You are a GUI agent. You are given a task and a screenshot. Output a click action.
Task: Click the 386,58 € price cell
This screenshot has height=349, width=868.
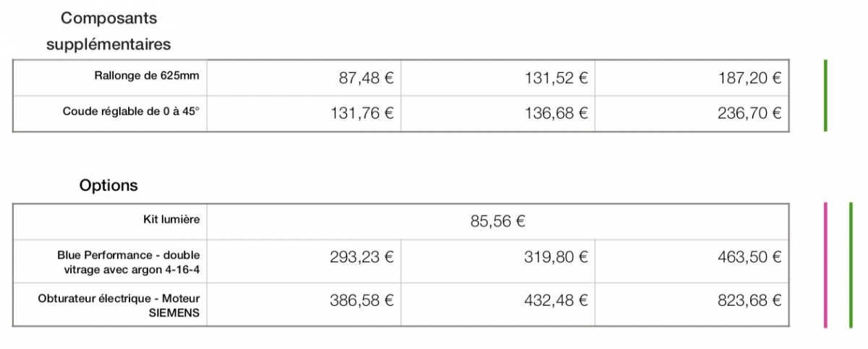point(305,303)
